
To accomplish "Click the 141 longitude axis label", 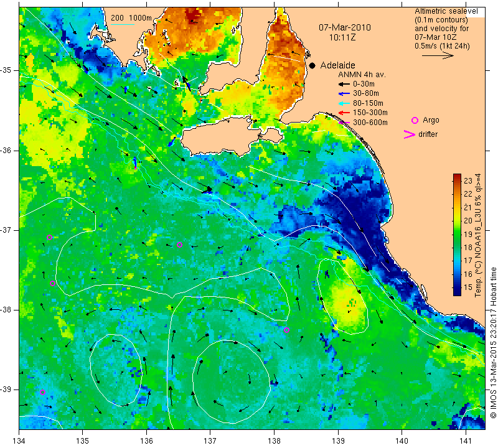I will pos(466,441).
